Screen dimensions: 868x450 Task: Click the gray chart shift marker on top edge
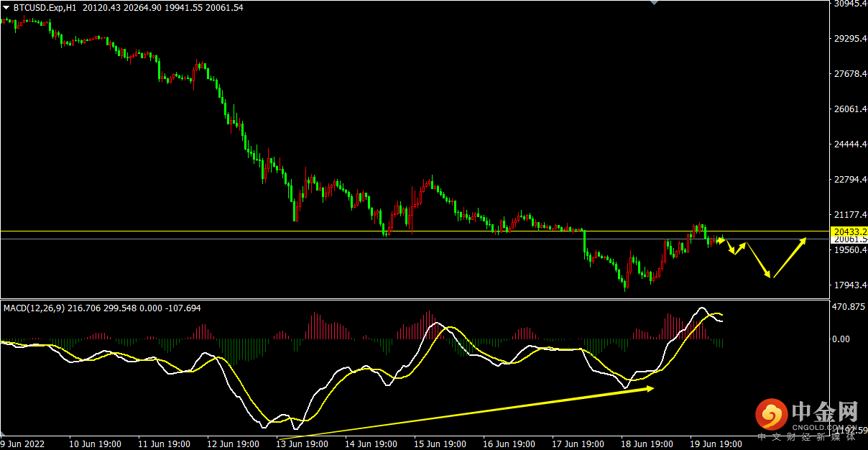[x=654, y=3]
